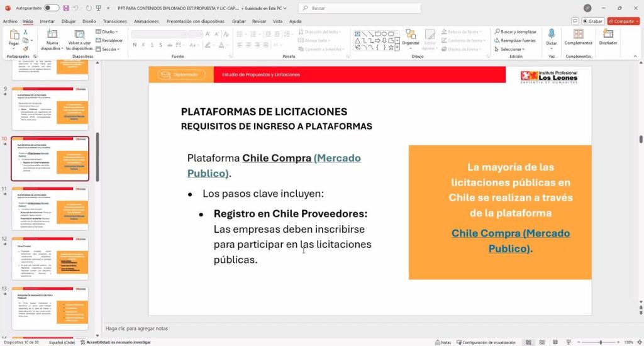This screenshot has height=346, width=644.
Task: Open the Customize Quick Access Toolbar dropdown
Action: [x=108, y=8]
